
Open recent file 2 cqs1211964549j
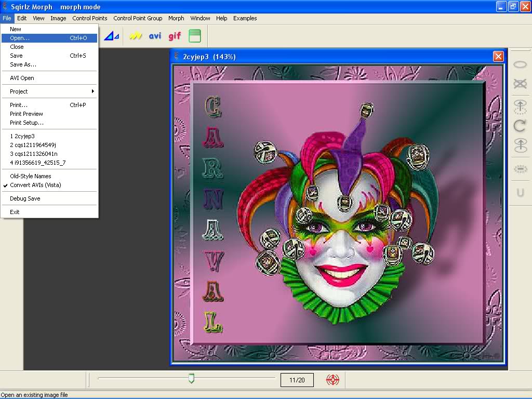tap(49, 145)
